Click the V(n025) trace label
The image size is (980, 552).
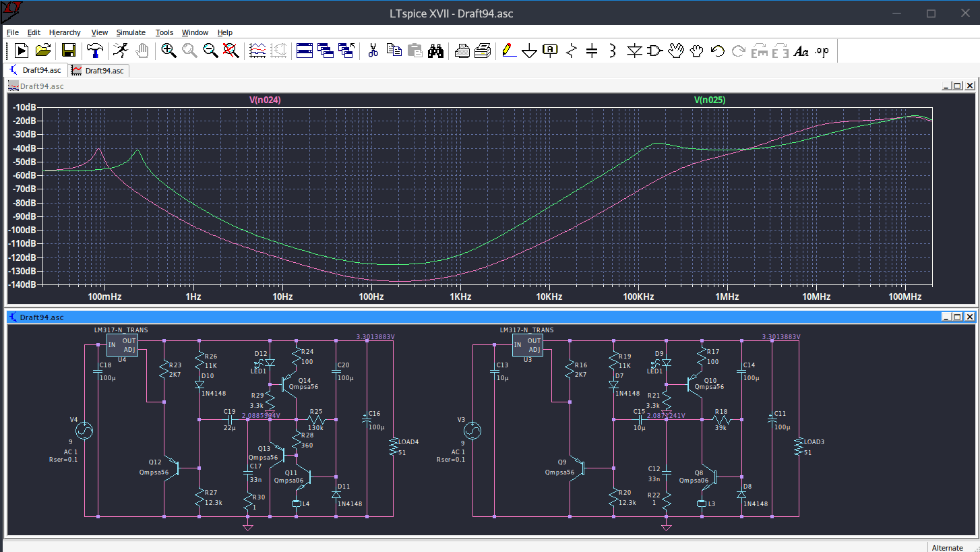point(710,100)
